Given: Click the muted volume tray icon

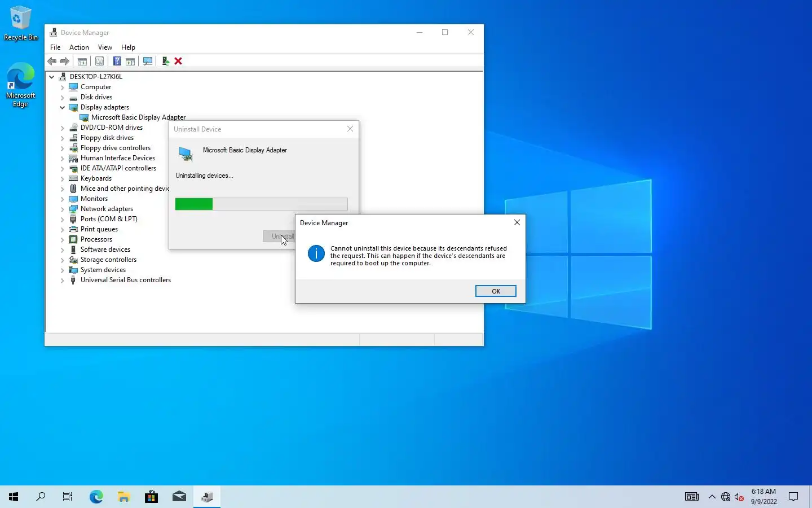Looking at the screenshot, I should pos(739,497).
